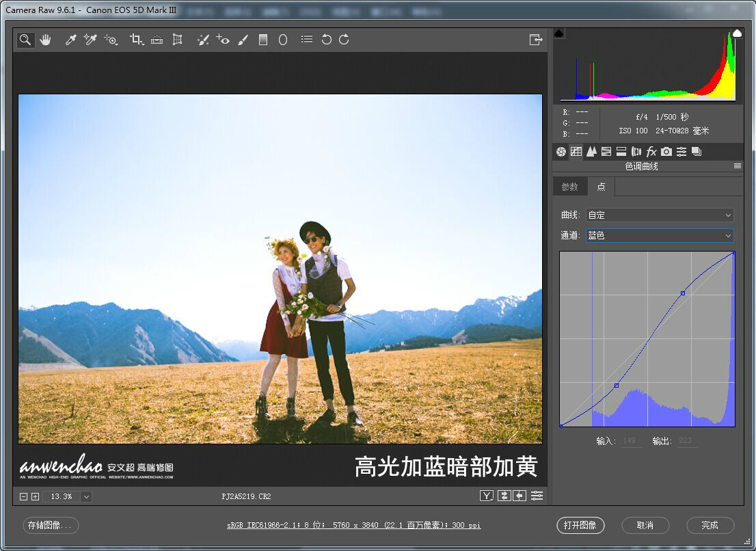
Task: Swap before and after settings
Action: pyautogui.click(x=504, y=496)
